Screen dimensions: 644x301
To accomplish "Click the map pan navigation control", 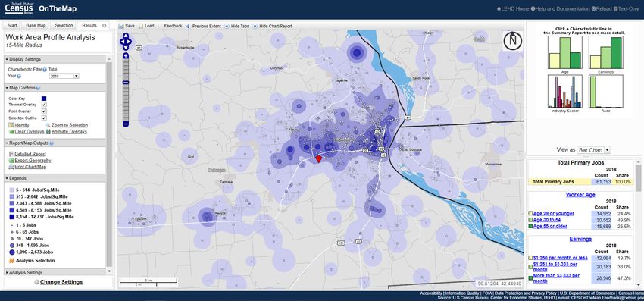I will 126,42.
